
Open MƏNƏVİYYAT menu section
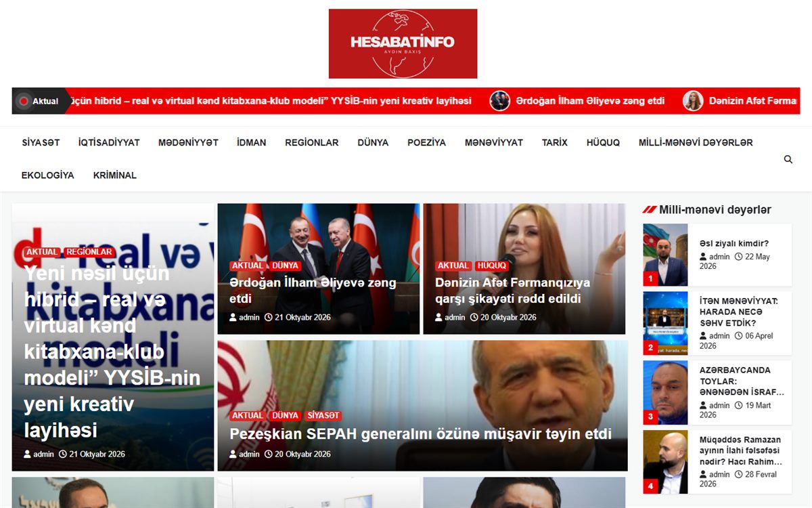click(494, 142)
